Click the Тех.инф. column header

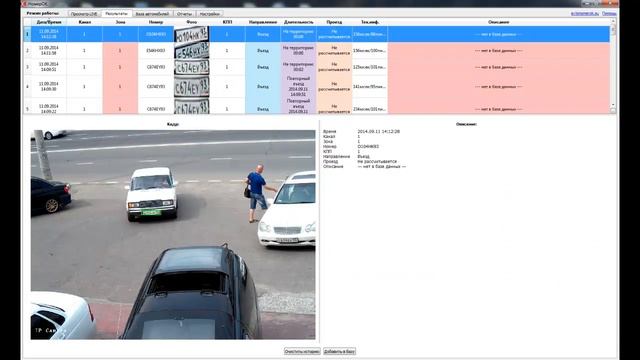pyautogui.click(x=370, y=22)
